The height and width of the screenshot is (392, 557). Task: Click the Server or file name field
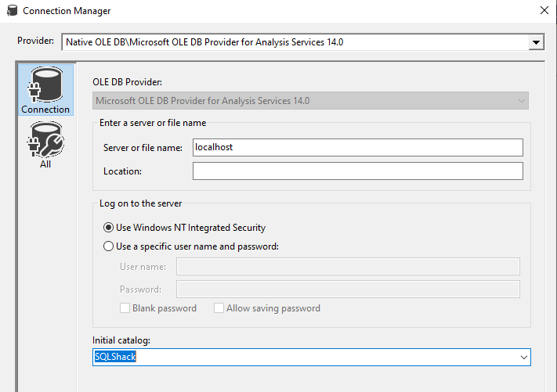tap(357, 147)
